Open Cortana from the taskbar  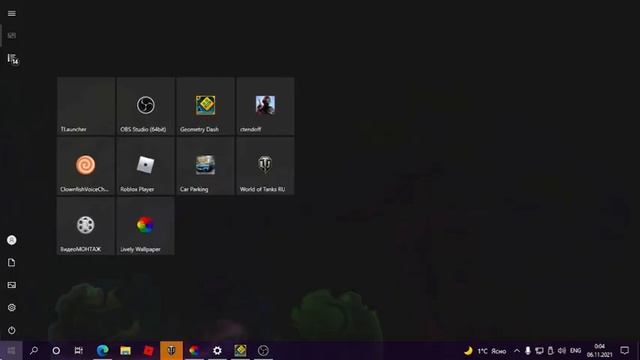(56, 350)
